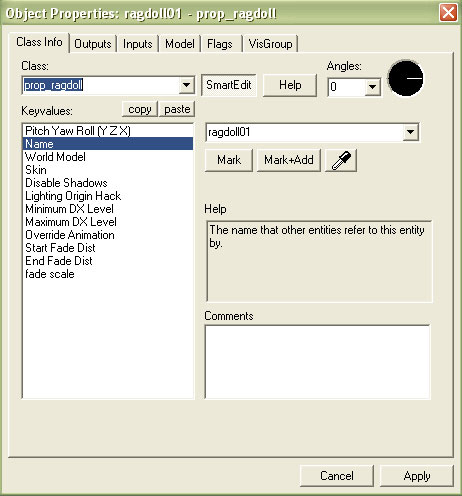The image size is (462, 496).
Task: Switch to the Inputs tab
Action: [x=137, y=44]
